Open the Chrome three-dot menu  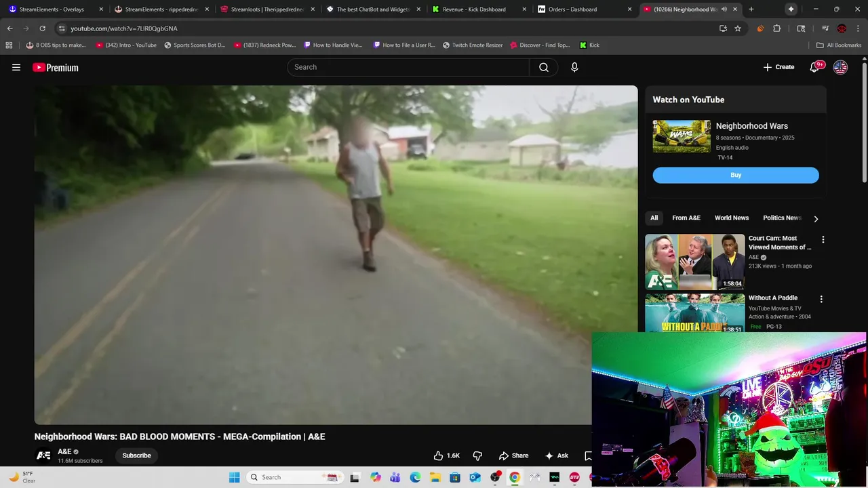859,28
